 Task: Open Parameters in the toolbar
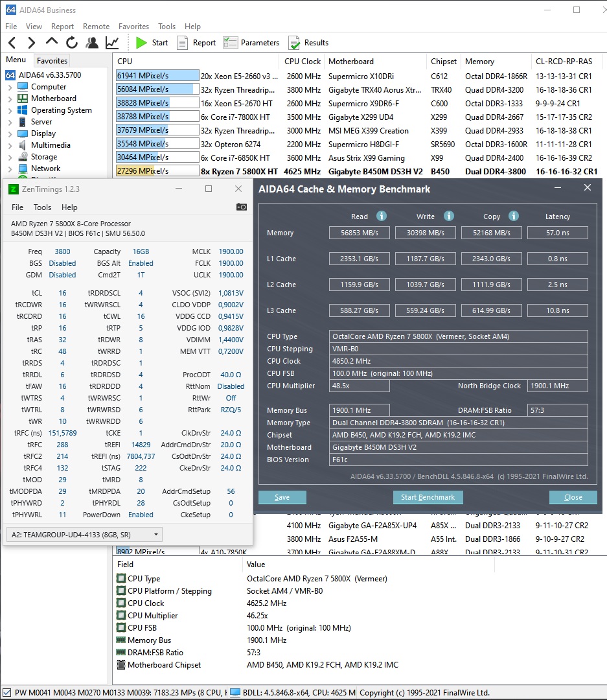click(251, 43)
